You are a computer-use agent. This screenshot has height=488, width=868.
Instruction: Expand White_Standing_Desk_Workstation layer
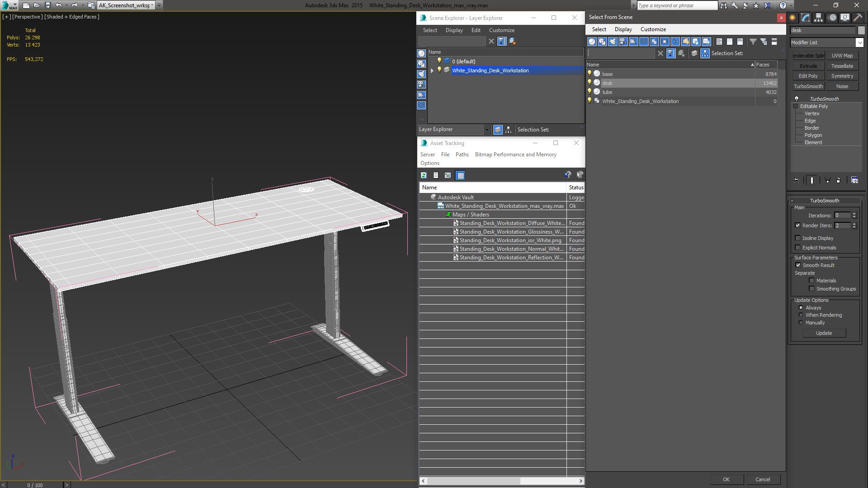pyautogui.click(x=432, y=70)
